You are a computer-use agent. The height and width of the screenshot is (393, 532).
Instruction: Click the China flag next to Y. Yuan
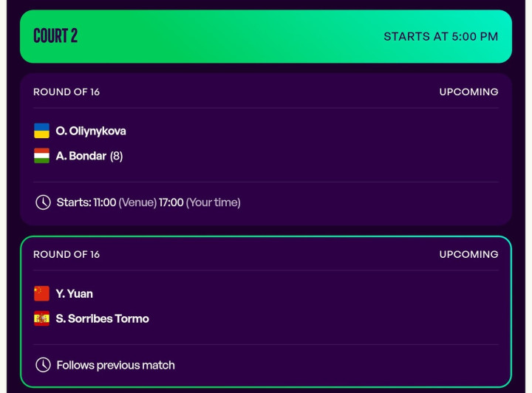point(41,293)
